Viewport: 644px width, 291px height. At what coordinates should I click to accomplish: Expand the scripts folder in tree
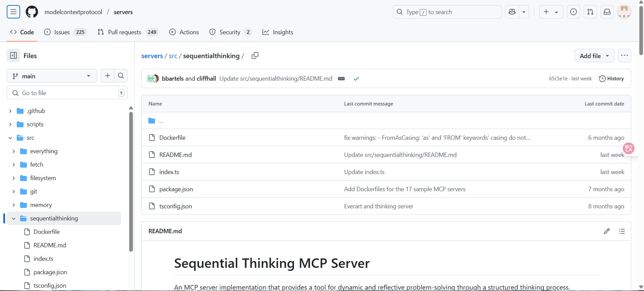(10, 124)
